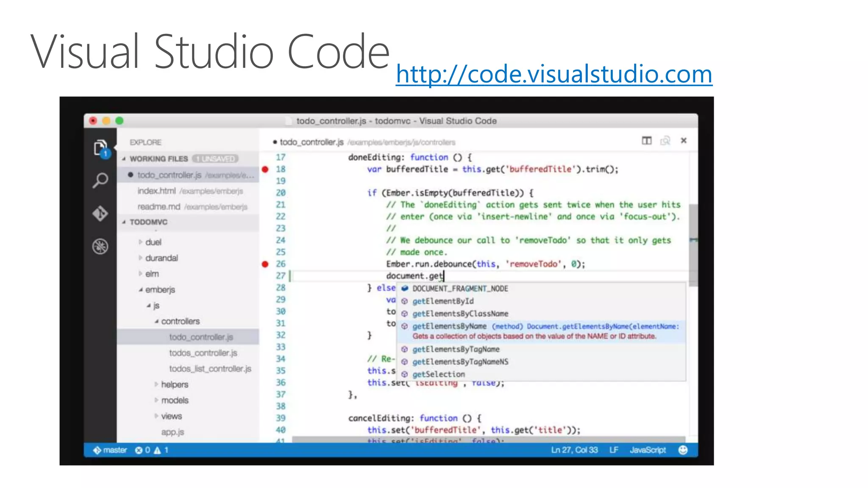Select getElementById suggestion
The image size is (868, 488).
coord(541,301)
